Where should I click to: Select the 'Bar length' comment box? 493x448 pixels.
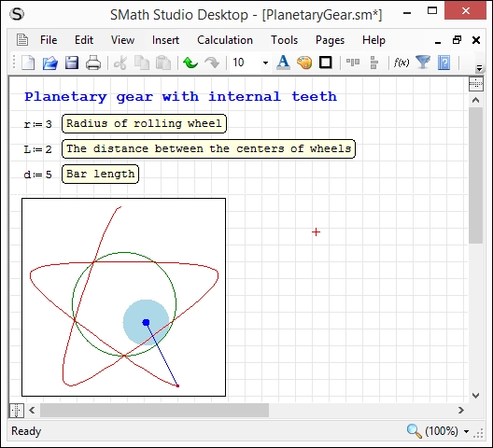point(100,174)
